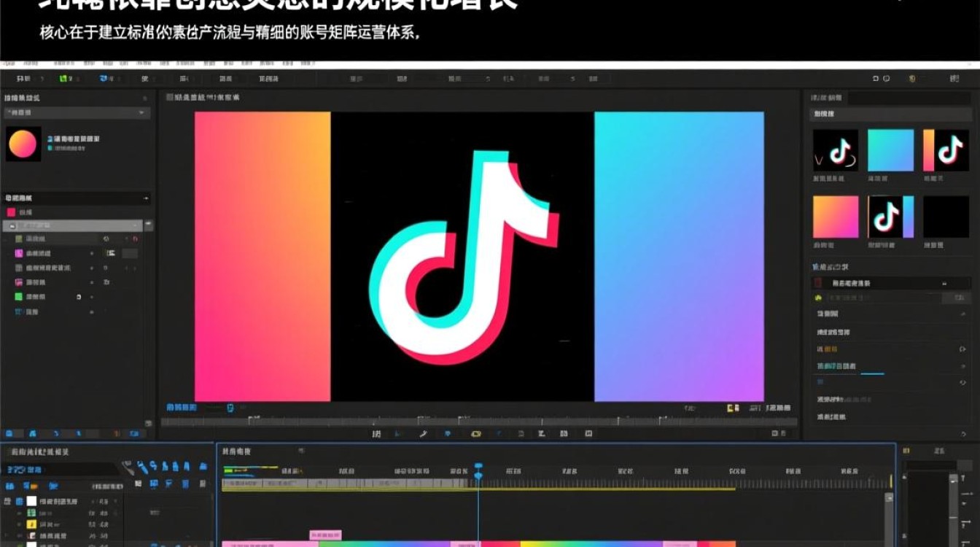980x547 pixels.
Task: Toggle the checkbox beside the preview panel title
Action: [170, 97]
